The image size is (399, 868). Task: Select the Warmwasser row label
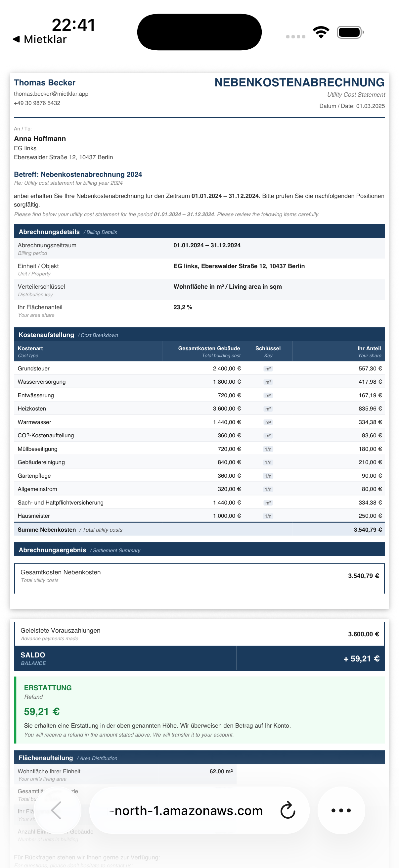[x=34, y=422]
